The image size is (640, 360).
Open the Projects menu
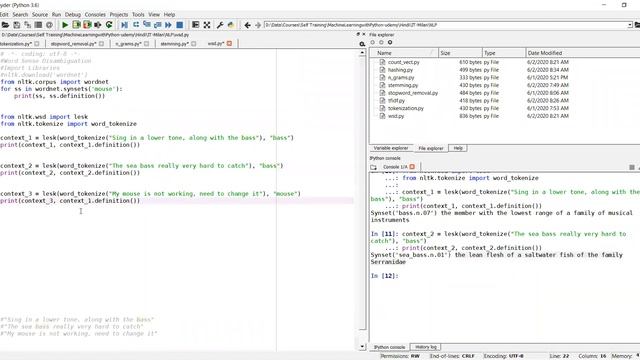119,14
